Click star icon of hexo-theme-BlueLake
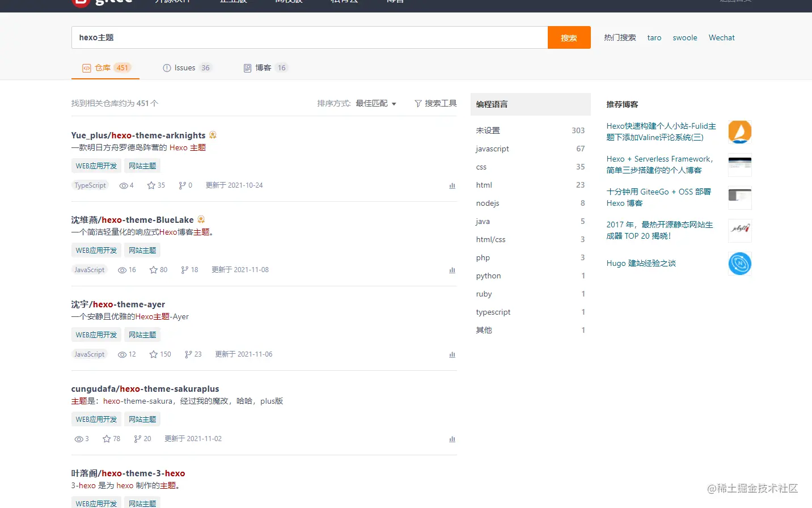The image size is (812, 508). tap(153, 270)
